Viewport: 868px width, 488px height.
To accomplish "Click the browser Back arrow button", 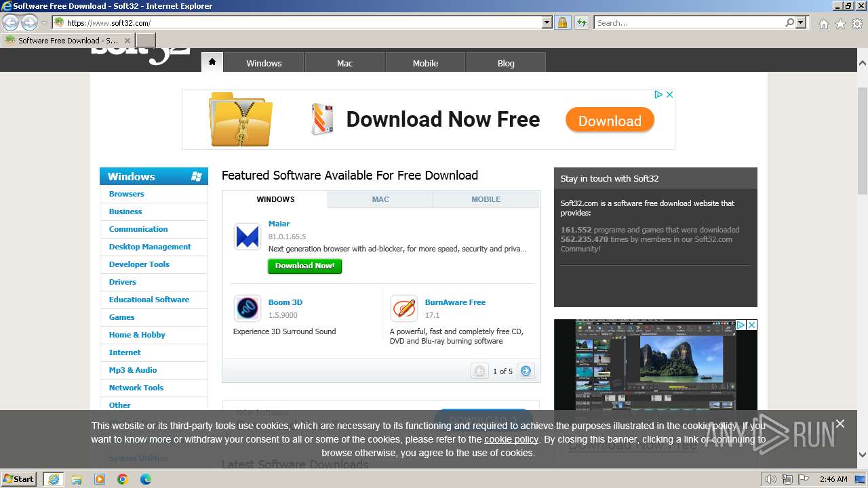I will coord(11,22).
